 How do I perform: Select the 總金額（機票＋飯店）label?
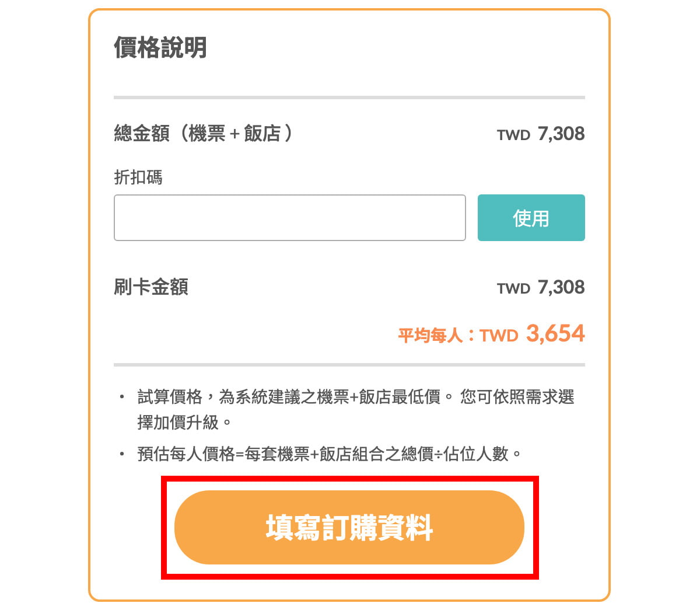tap(203, 134)
